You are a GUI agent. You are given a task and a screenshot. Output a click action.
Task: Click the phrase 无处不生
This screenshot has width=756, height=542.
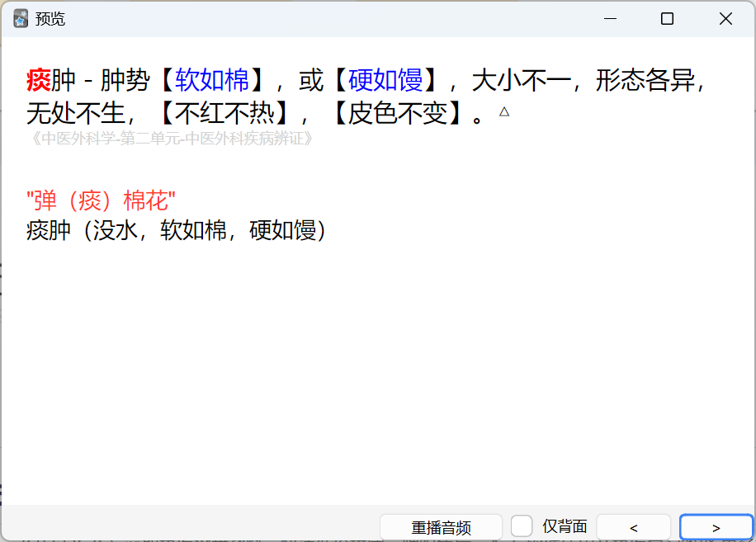[76, 114]
